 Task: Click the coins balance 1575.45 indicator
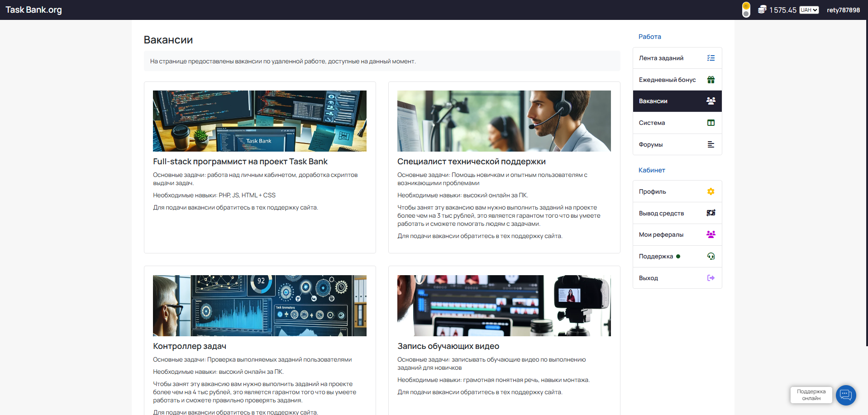point(777,10)
